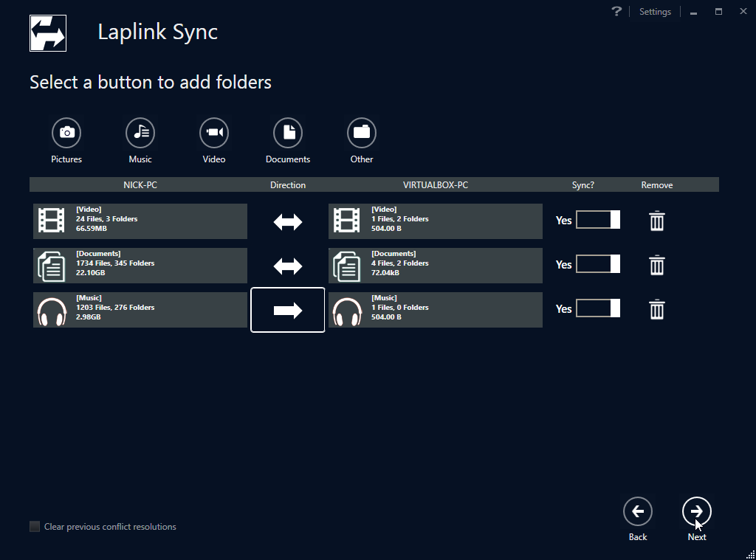Open help via question mark icon
This screenshot has width=756, height=560.
coord(616,12)
